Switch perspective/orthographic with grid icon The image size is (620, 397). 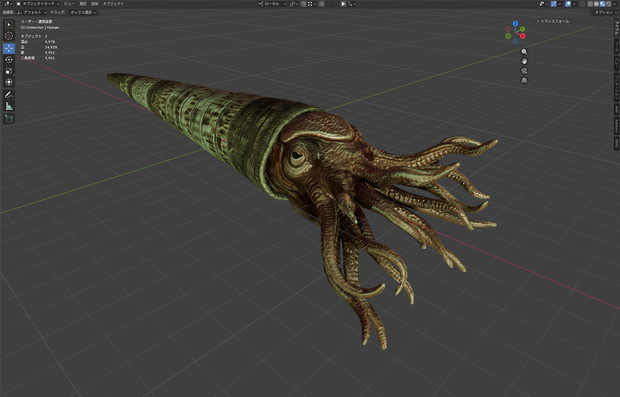[x=524, y=80]
